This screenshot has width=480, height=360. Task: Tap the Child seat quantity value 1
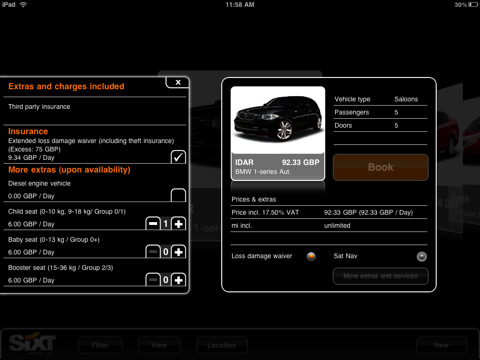(166, 224)
